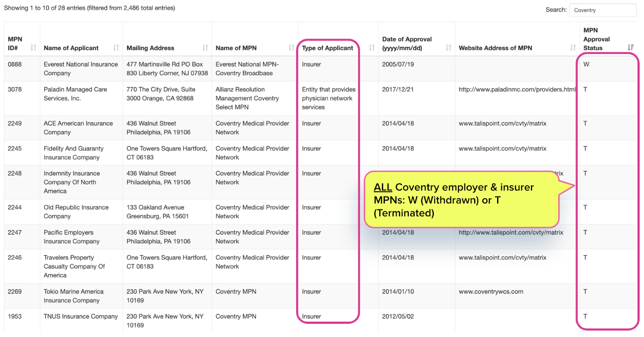Click applicant Pacific Employers Insurance Company
644x337 pixels.
coord(72,237)
